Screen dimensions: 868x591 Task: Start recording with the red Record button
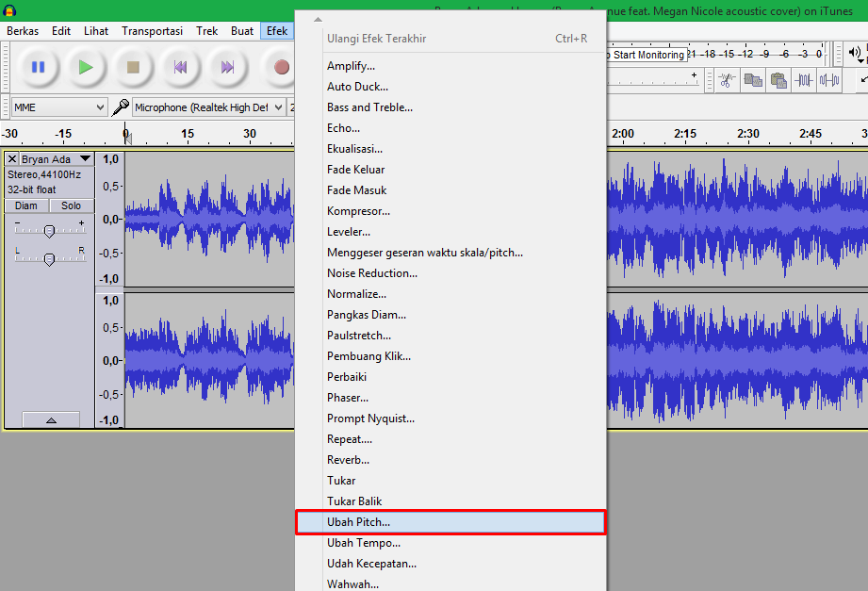(x=281, y=67)
